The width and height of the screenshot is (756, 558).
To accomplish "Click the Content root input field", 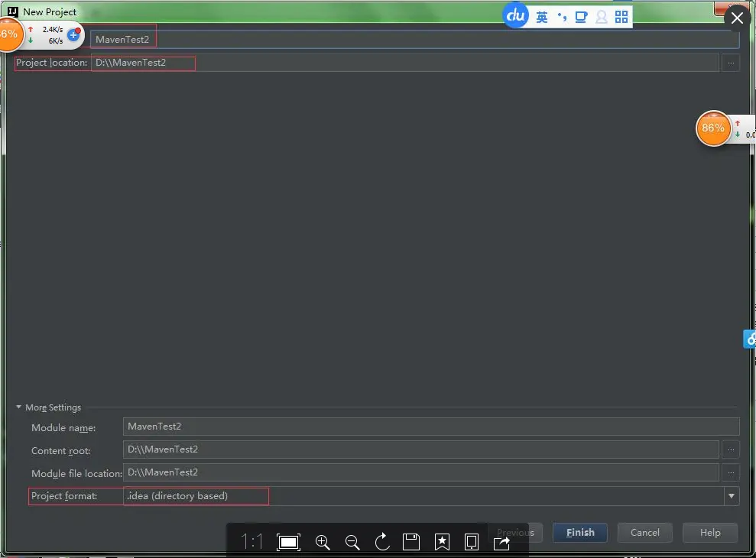I will click(421, 449).
